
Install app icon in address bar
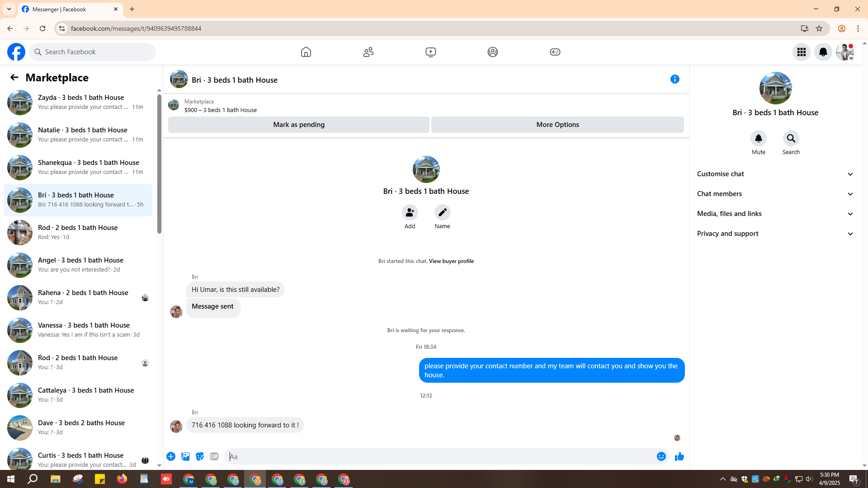805,28
